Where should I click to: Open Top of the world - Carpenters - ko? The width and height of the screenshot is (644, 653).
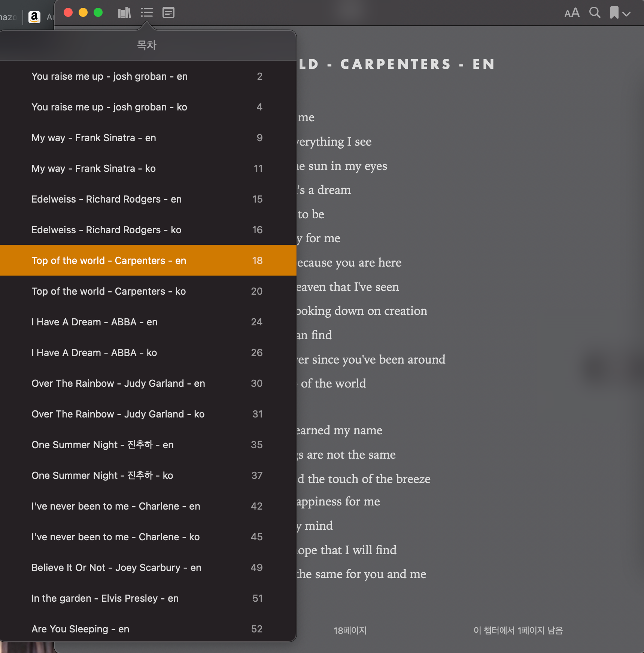(148, 291)
